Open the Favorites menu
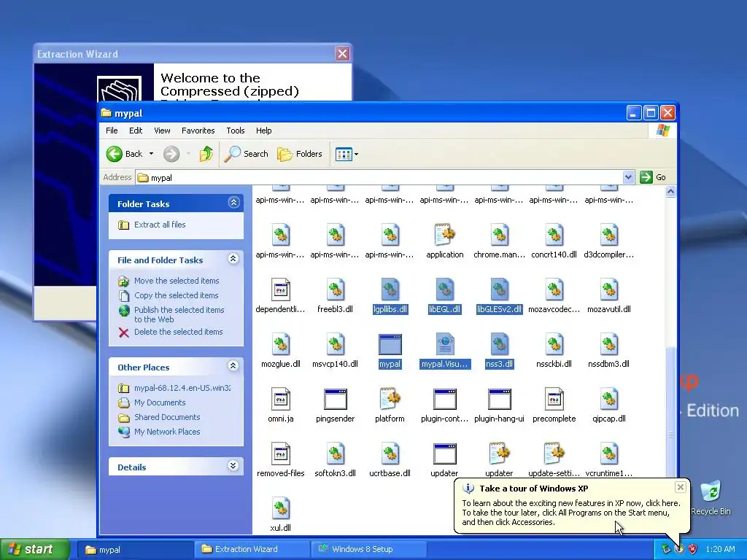 click(x=198, y=131)
